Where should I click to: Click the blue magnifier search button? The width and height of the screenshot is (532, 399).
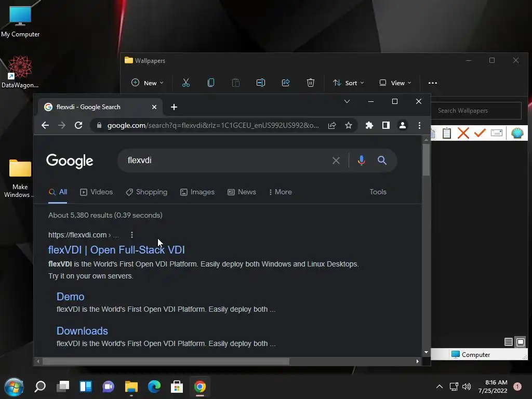[x=382, y=161]
